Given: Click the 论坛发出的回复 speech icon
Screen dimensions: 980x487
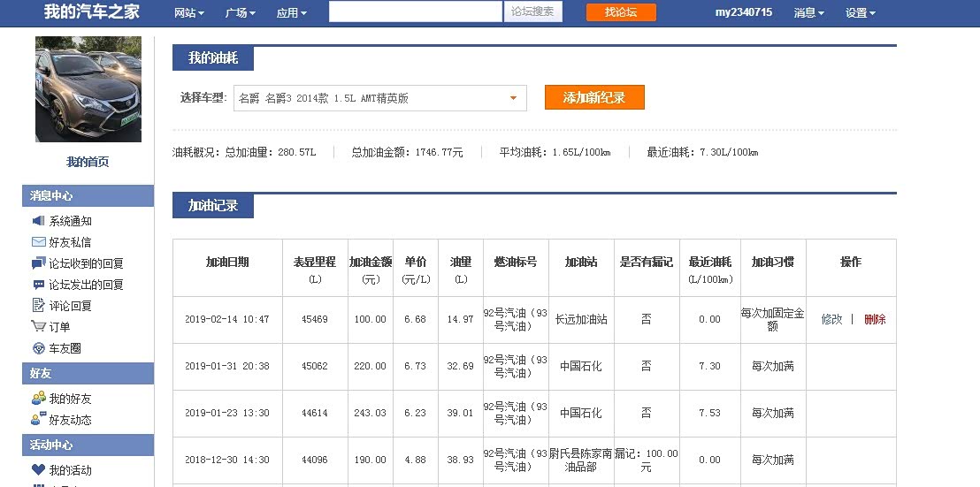Looking at the screenshot, I should 38,285.
